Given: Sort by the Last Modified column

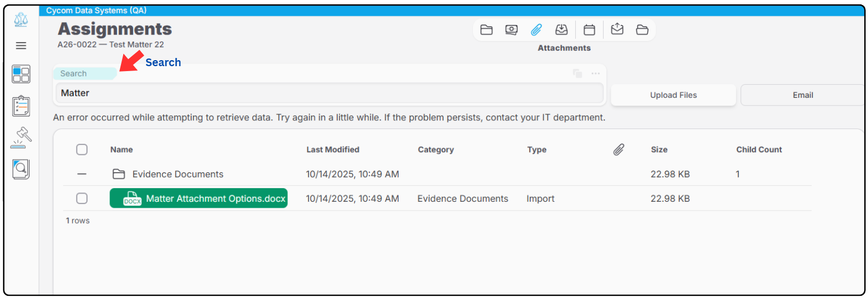Looking at the screenshot, I should 333,149.
